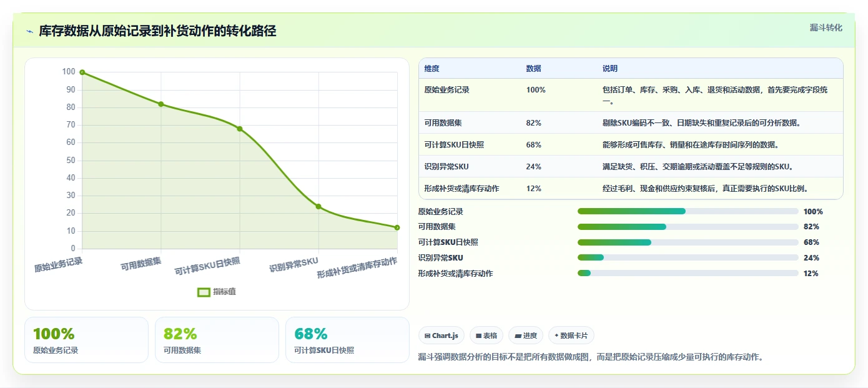The height and width of the screenshot is (388, 868).
Task: Click the 识别异常SKU chart axis label
Action: tap(293, 264)
